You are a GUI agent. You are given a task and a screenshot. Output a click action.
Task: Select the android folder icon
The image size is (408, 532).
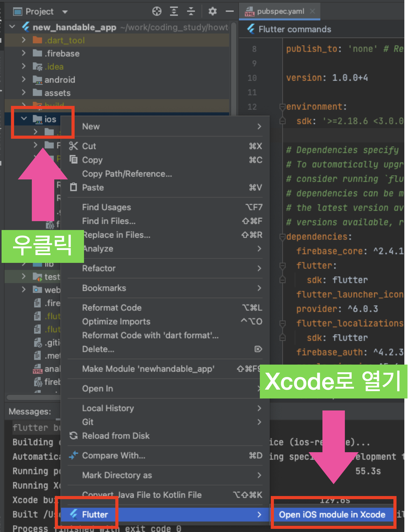[38, 80]
